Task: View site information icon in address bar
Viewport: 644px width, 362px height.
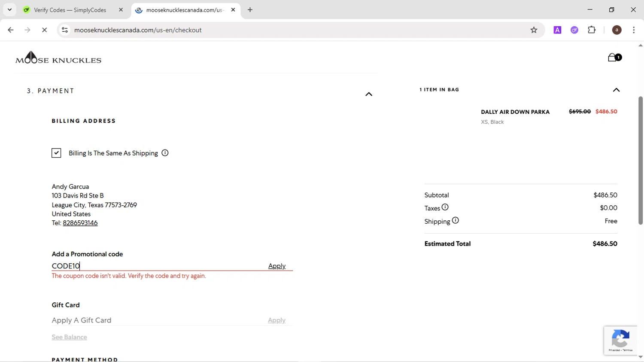Action: click(65, 30)
